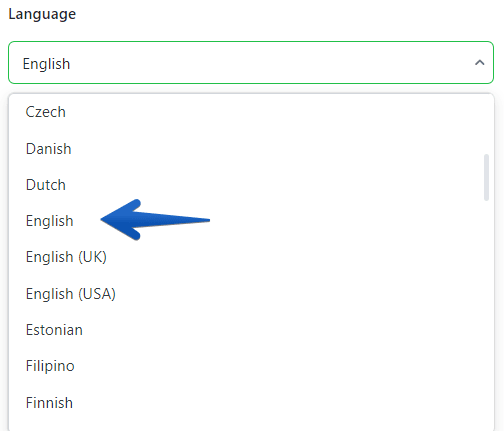Collapse the Language dropdown using the chevron
This screenshot has height=431, width=504.
(x=479, y=63)
